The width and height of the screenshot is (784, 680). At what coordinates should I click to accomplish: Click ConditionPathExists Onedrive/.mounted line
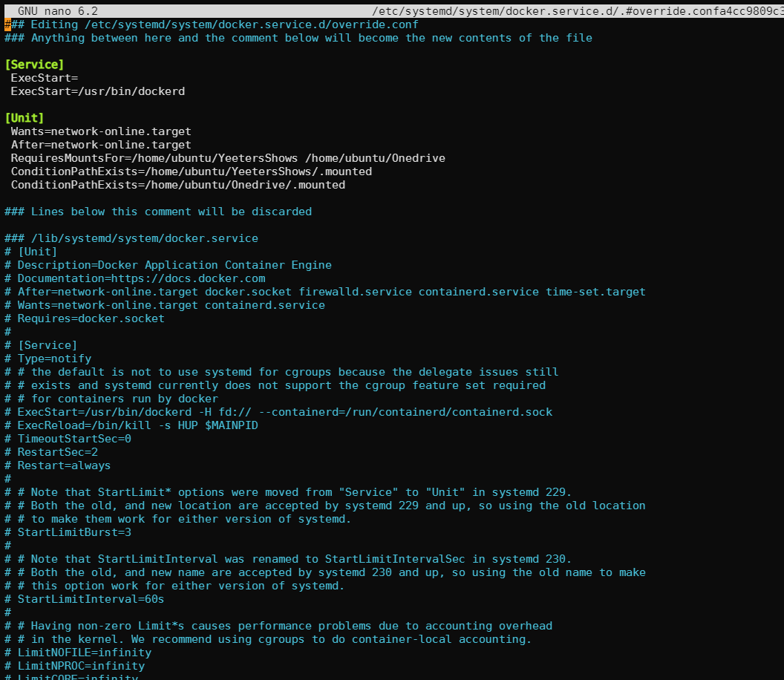tap(178, 185)
